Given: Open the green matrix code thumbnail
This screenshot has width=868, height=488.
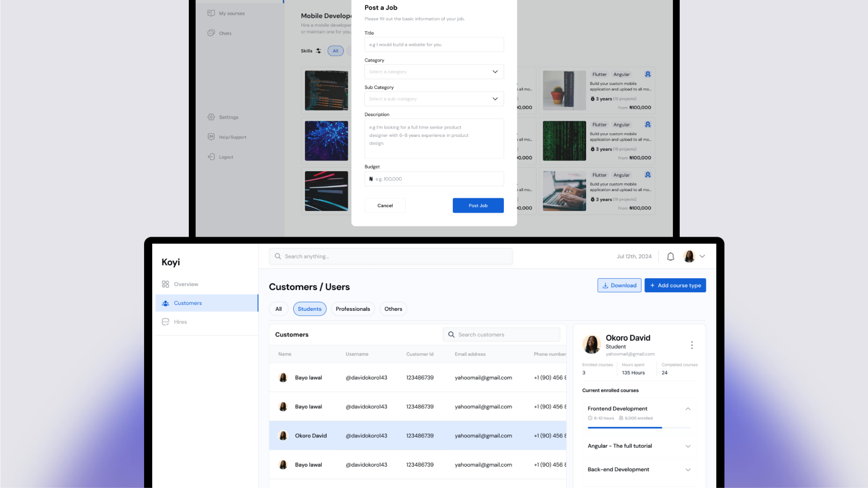Looking at the screenshot, I should [x=564, y=141].
